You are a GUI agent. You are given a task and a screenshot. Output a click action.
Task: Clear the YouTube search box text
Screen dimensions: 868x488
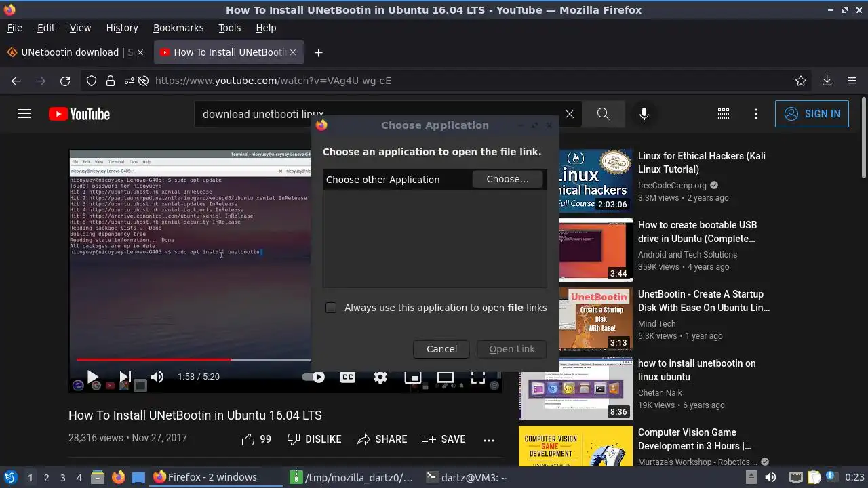[570, 114]
